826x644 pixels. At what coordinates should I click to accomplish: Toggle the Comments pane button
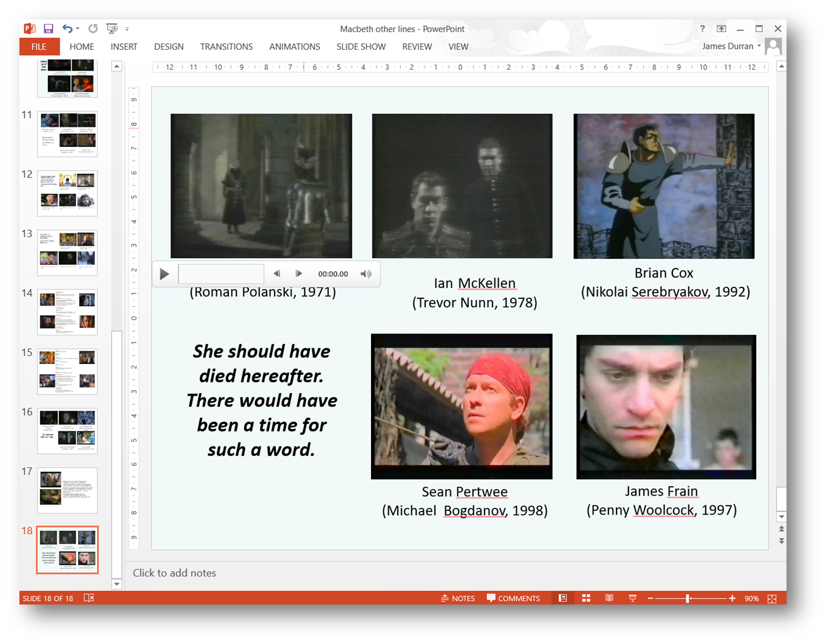[513, 598]
